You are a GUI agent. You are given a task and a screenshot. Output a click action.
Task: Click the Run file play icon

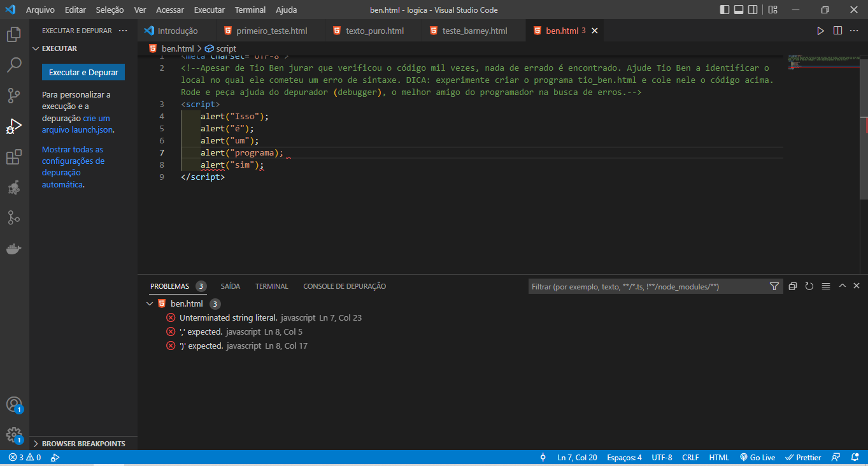[821, 31]
